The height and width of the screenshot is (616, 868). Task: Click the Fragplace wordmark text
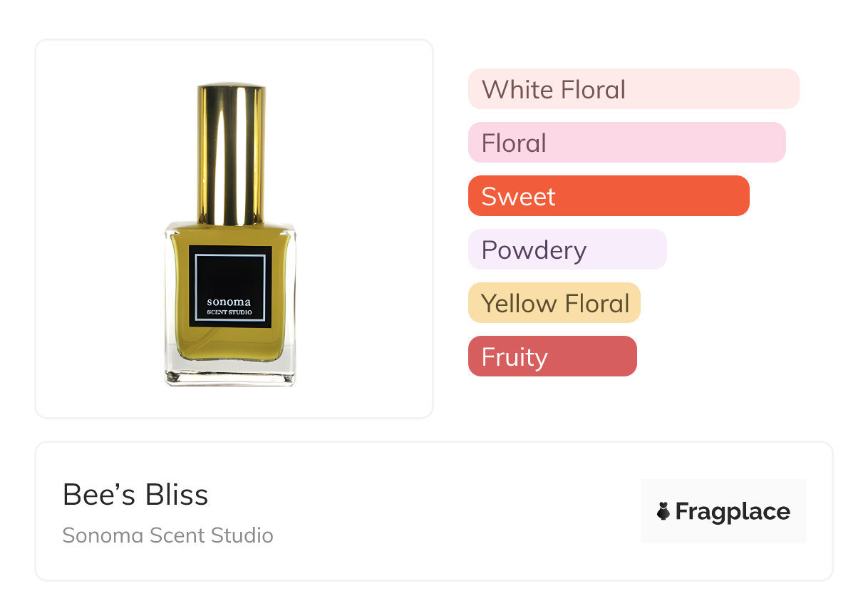732,512
